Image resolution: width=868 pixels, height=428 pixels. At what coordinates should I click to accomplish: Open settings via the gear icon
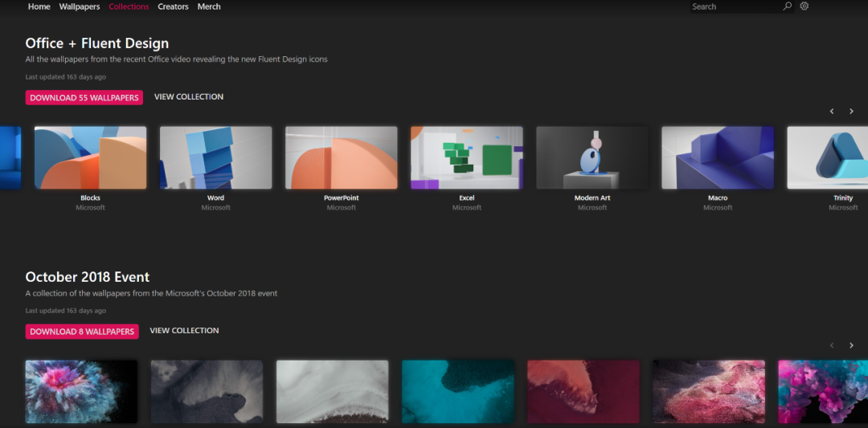tap(805, 6)
